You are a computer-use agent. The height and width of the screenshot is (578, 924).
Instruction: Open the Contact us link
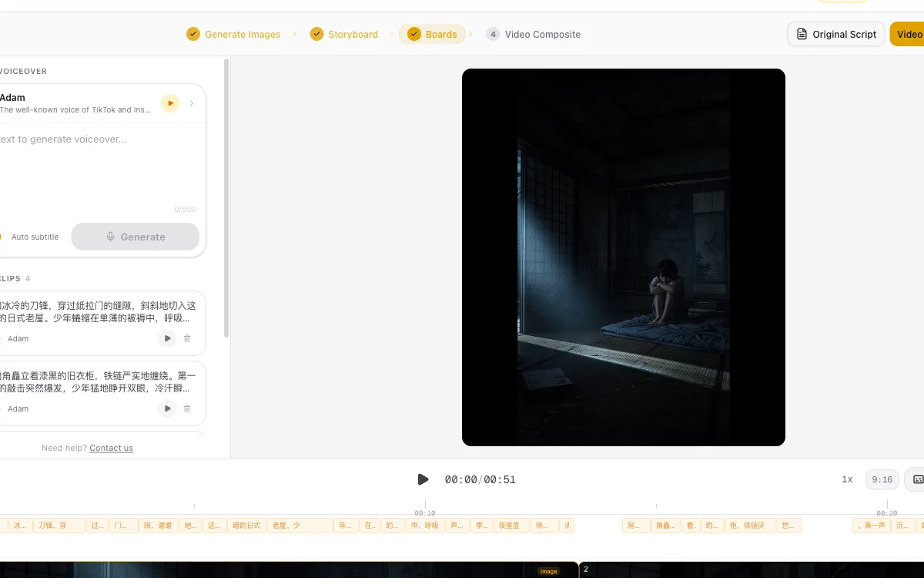[x=111, y=448]
